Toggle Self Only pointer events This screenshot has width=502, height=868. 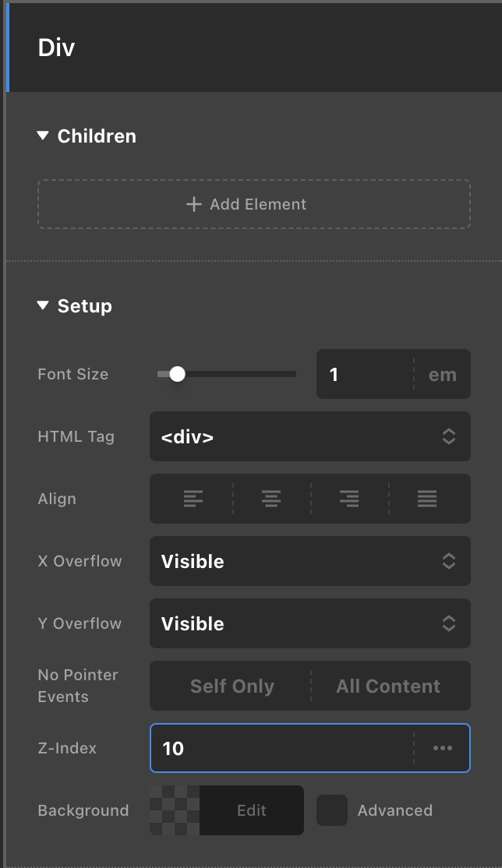[x=232, y=686]
